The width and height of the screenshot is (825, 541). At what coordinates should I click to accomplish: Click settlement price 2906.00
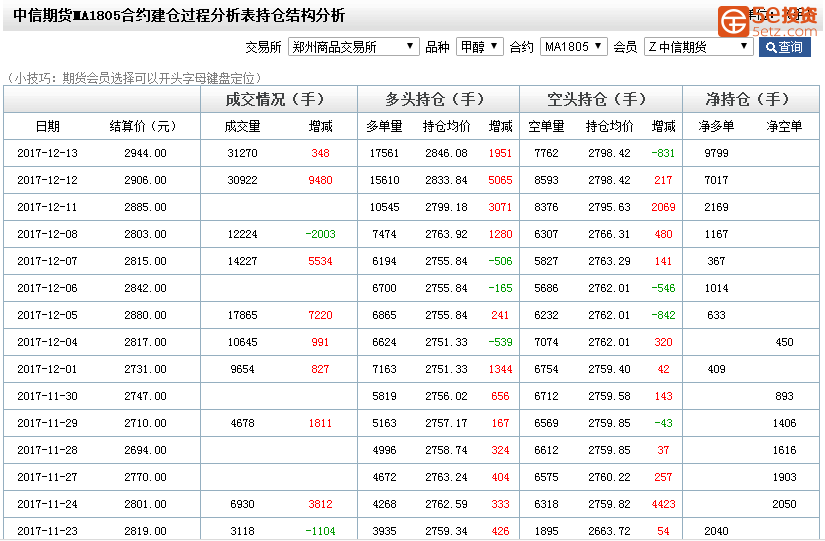145,180
